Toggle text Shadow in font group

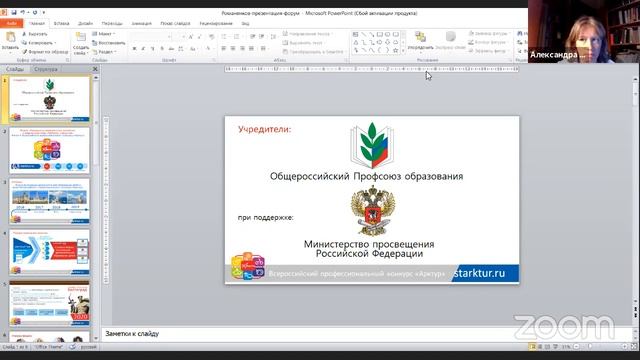point(162,49)
